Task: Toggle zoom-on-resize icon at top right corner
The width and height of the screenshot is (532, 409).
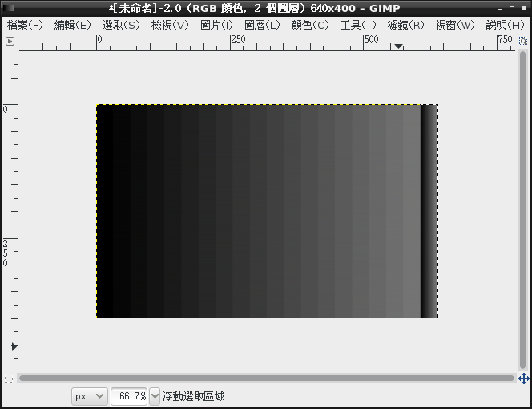Action: [523, 41]
